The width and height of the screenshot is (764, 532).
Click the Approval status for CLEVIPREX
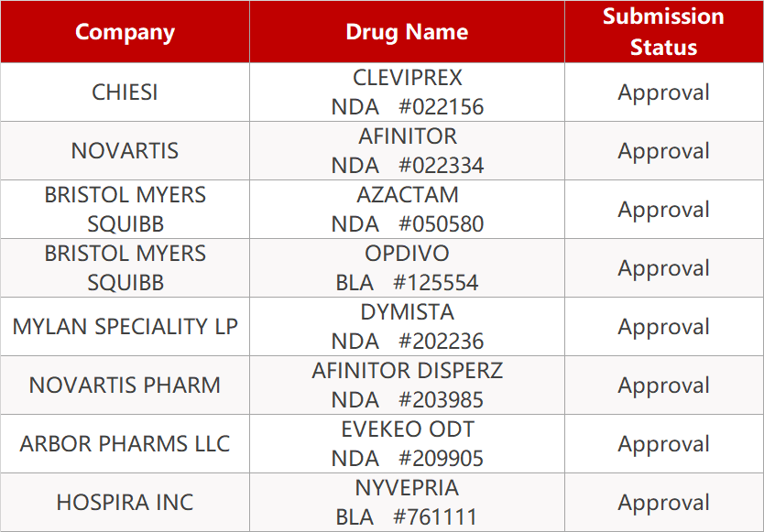pyautogui.click(x=663, y=92)
